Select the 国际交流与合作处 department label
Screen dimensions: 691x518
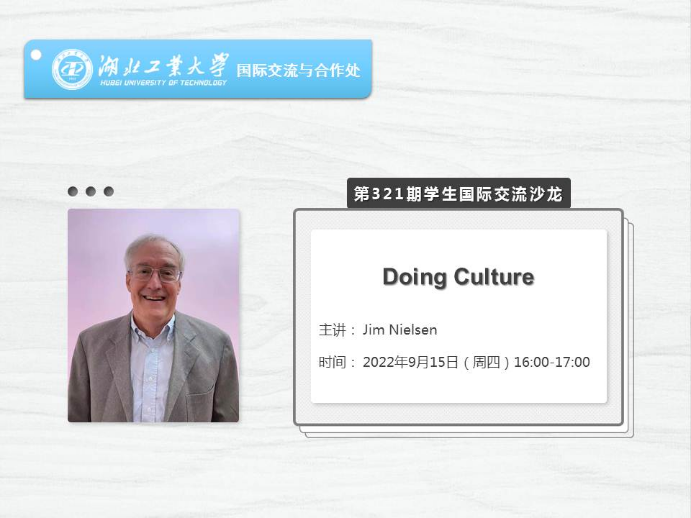[x=297, y=71]
